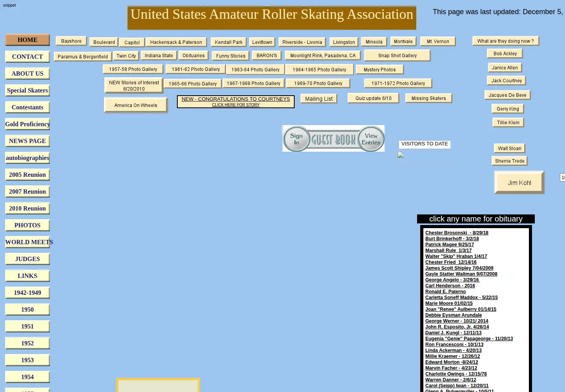Open What are they doing now ? button
The image size is (565, 392).
click(506, 41)
